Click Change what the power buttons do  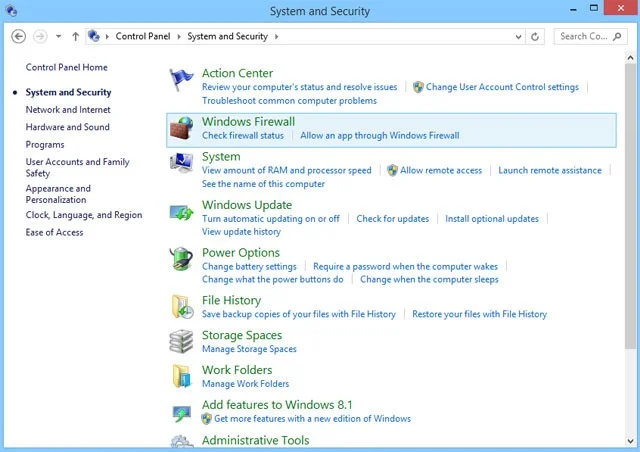click(273, 280)
